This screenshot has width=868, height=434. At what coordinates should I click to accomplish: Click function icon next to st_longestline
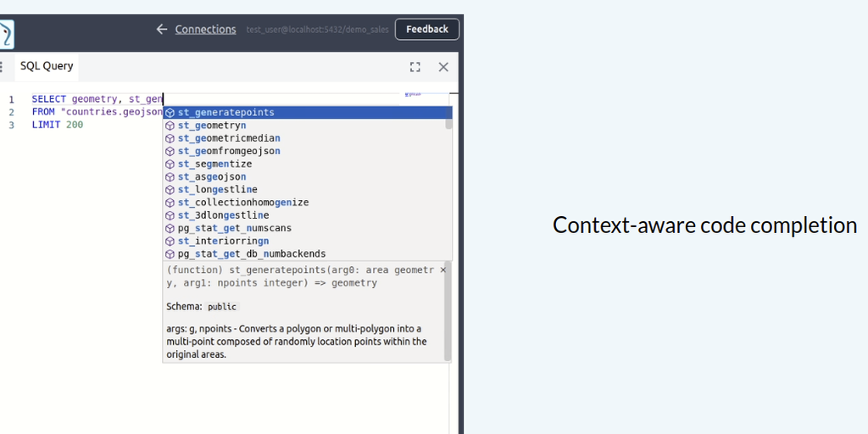[170, 189]
